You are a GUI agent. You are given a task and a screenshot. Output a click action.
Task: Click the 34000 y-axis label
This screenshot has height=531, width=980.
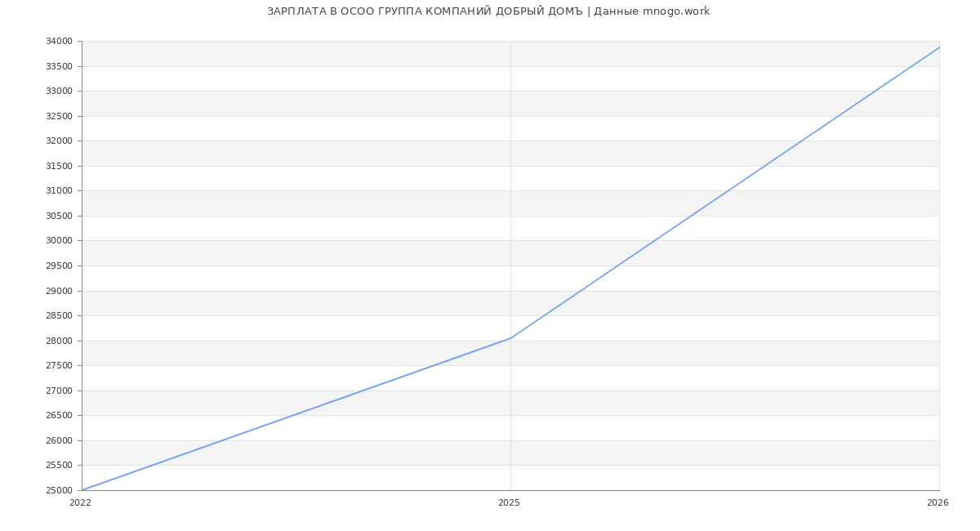click(x=59, y=42)
